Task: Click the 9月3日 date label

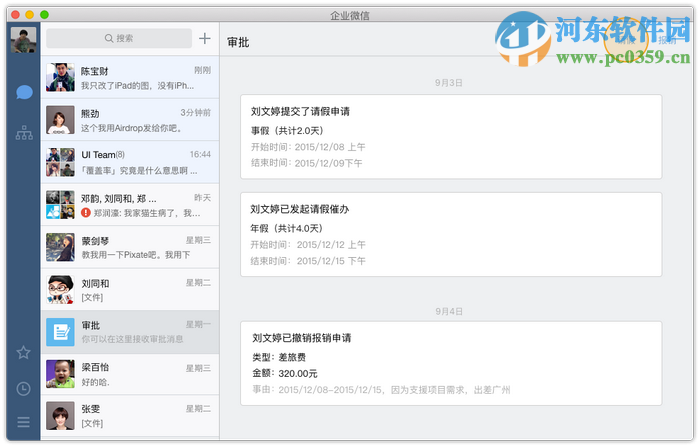Action: [449, 83]
